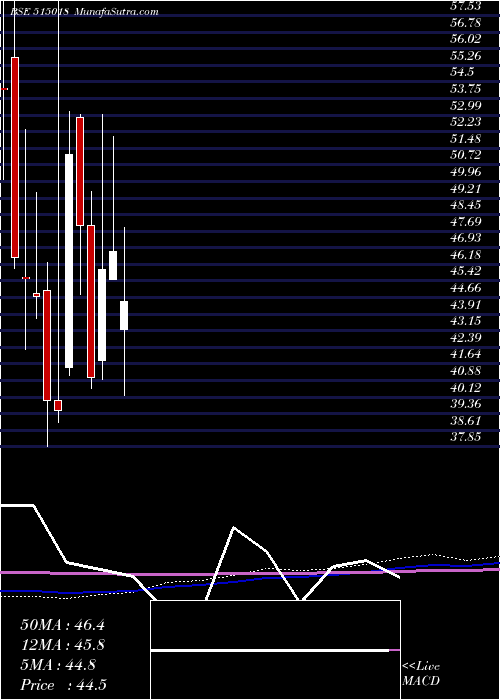The height and width of the screenshot is (700, 500).
Task: Click the 44.66 price axis label
Action: click(x=466, y=288)
